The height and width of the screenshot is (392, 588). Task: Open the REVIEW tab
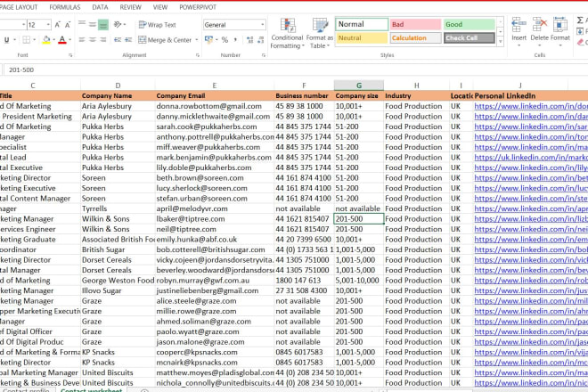(130, 7)
